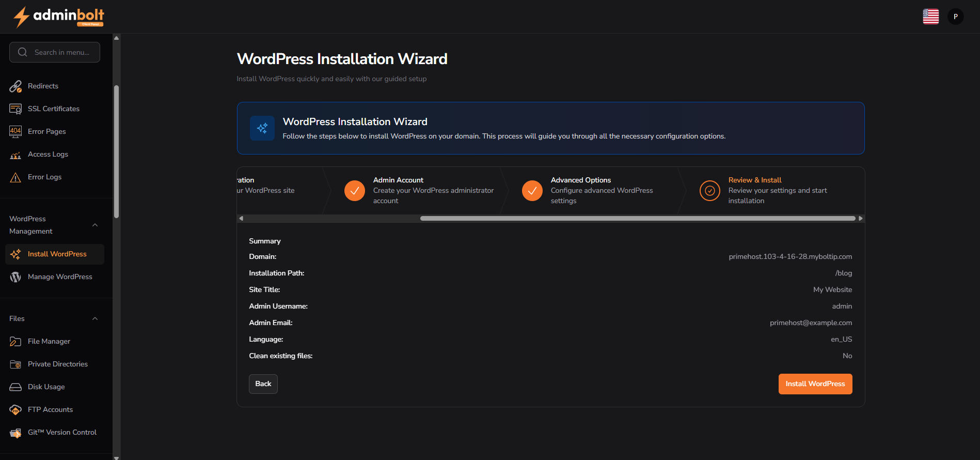This screenshot has width=980, height=460.
Task: Click the Advanced Options step checkmark
Action: (532, 191)
